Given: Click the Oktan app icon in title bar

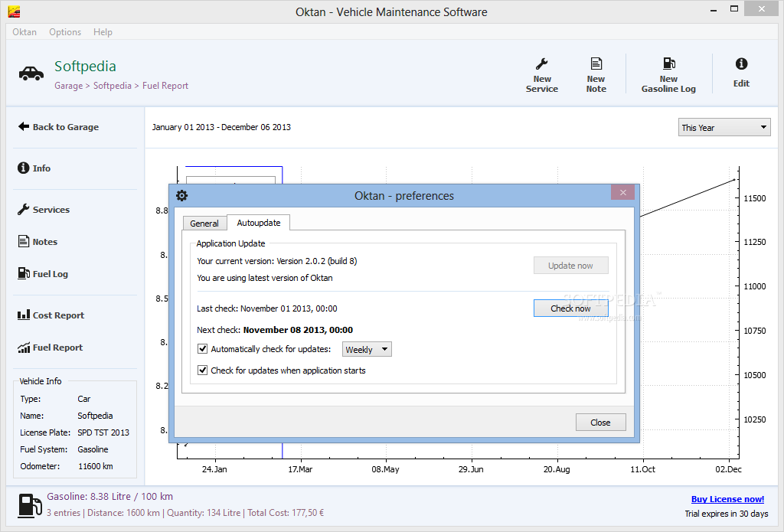Looking at the screenshot, I should click(x=14, y=11).
